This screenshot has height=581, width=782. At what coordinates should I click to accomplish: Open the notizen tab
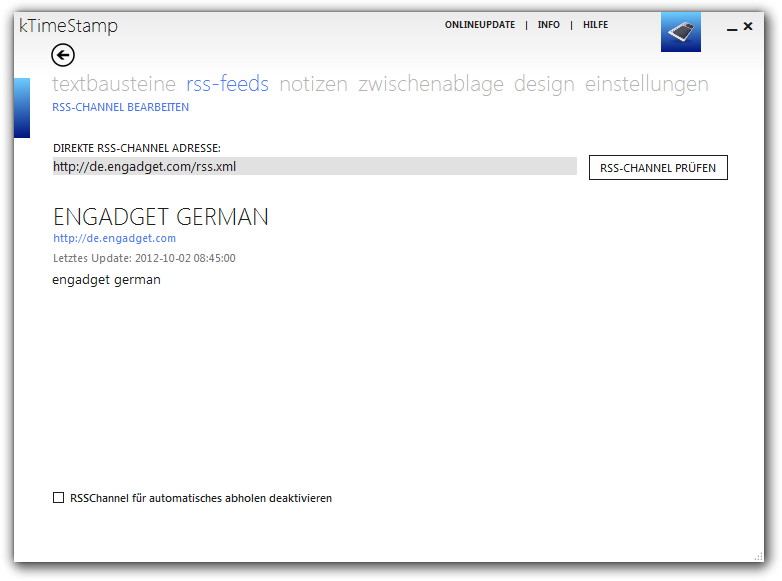pos(313,84)
